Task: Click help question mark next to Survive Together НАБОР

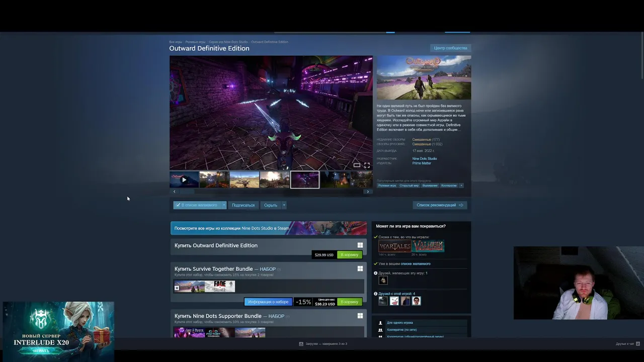Action: point(279,269)
